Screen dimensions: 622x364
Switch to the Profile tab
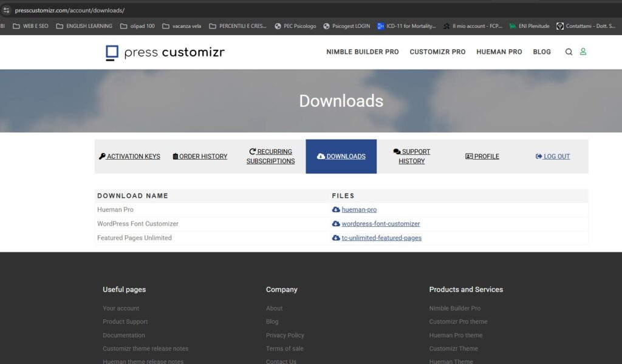point(482,157)
